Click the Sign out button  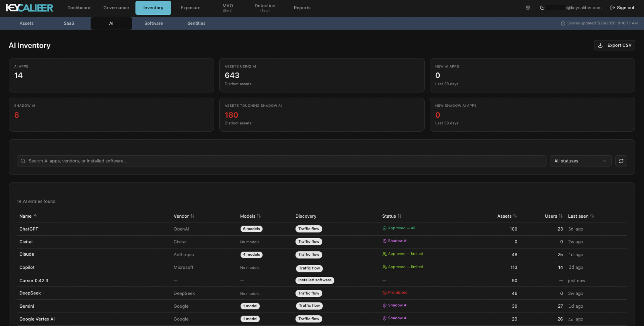click(x=622, y=8)
